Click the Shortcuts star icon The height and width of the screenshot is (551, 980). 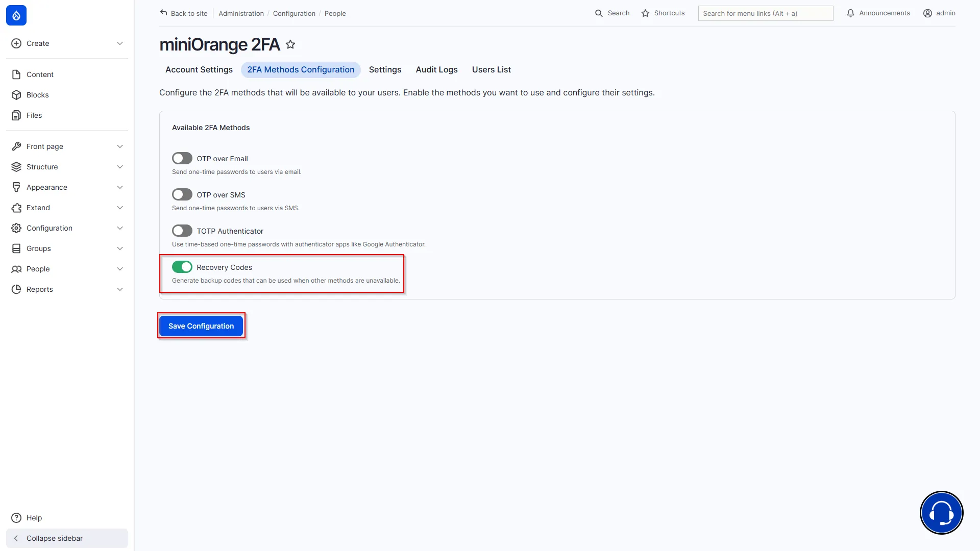[645, 13]
